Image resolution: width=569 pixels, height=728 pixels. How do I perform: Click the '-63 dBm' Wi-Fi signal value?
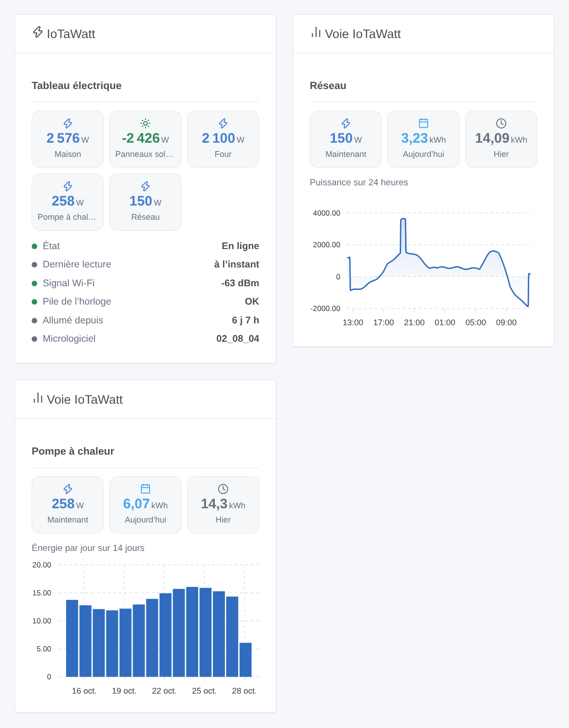point(240,283)
